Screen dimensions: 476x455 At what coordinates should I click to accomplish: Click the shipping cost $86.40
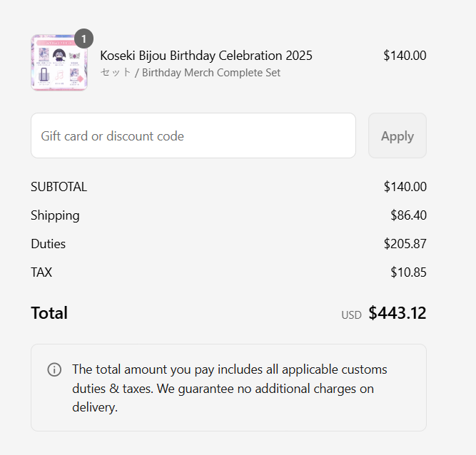(408, 215)
